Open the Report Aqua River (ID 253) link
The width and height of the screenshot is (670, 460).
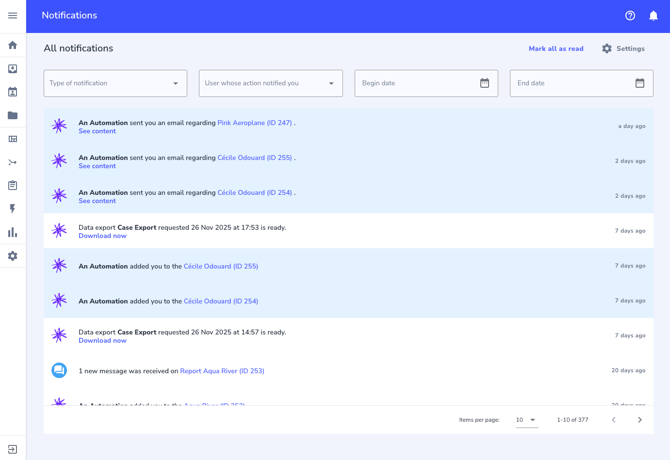coord(222,371)
